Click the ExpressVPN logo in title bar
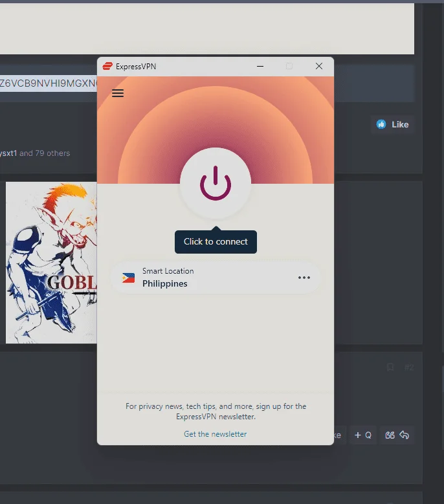 tap(107, 66)
